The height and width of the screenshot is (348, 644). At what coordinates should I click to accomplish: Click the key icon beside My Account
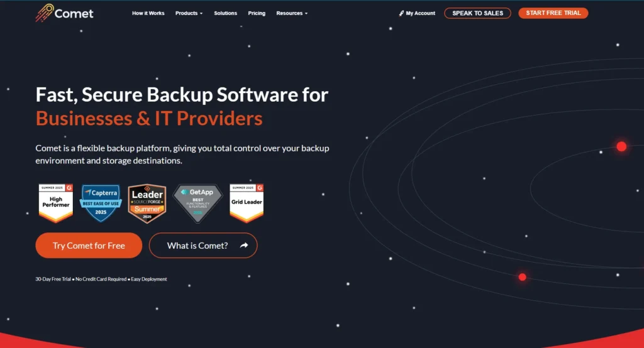401,13
